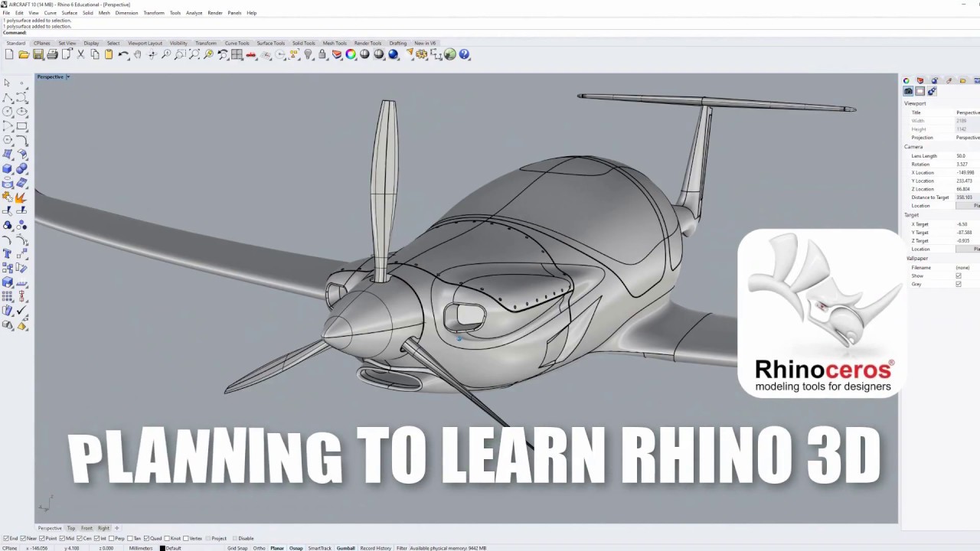Click the Paste clipboard icon
The height and width of the screenshot is (551, 980).
(x=109, y=54)
